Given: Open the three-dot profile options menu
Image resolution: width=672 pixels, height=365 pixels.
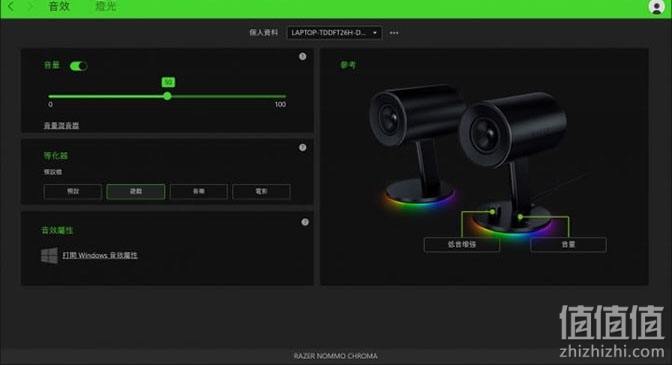Looking at the screenshot, I should pyautogui.click(x=394, y=33).
